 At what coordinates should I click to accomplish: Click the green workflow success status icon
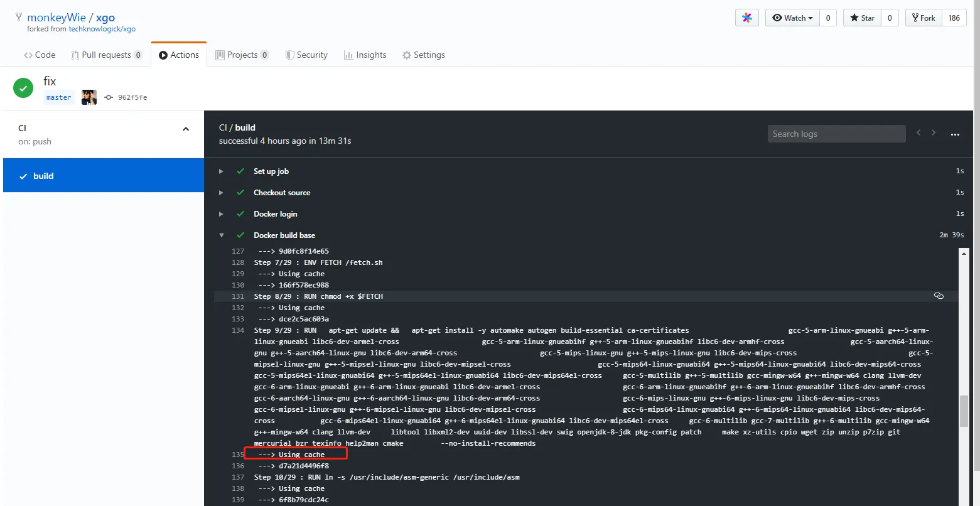click(x=23, y=89)
